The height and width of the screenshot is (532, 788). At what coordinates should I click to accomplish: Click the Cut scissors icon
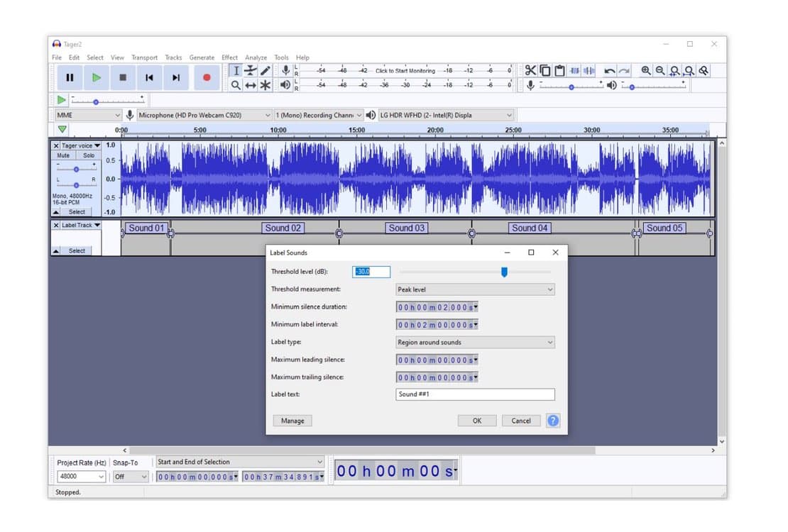530,71
